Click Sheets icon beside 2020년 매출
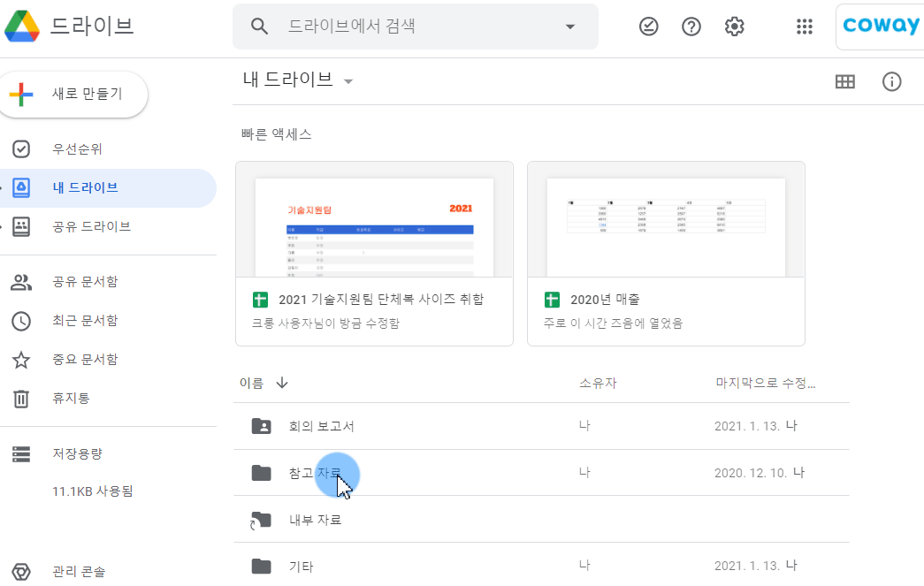The image size is (924, 586). click(552, 300)
